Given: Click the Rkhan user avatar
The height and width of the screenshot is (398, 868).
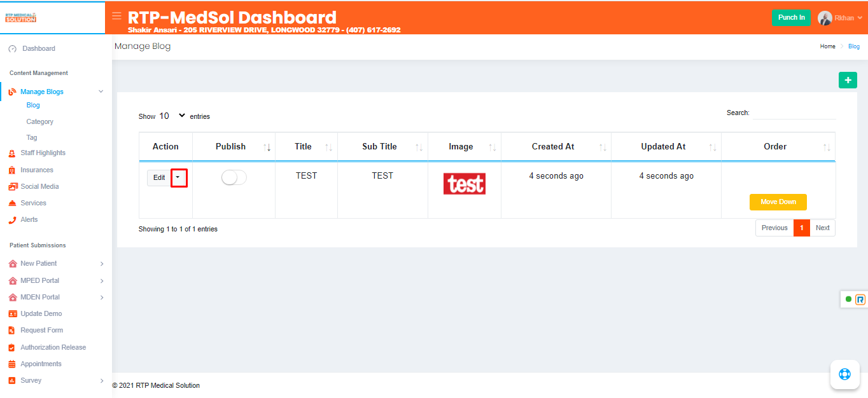Looking at the screenshot, I should tap(825, 18).
